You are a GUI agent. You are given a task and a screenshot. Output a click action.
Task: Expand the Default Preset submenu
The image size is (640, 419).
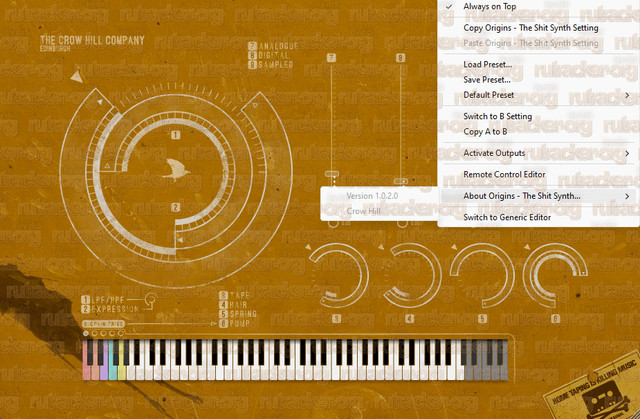click(538, 95)
